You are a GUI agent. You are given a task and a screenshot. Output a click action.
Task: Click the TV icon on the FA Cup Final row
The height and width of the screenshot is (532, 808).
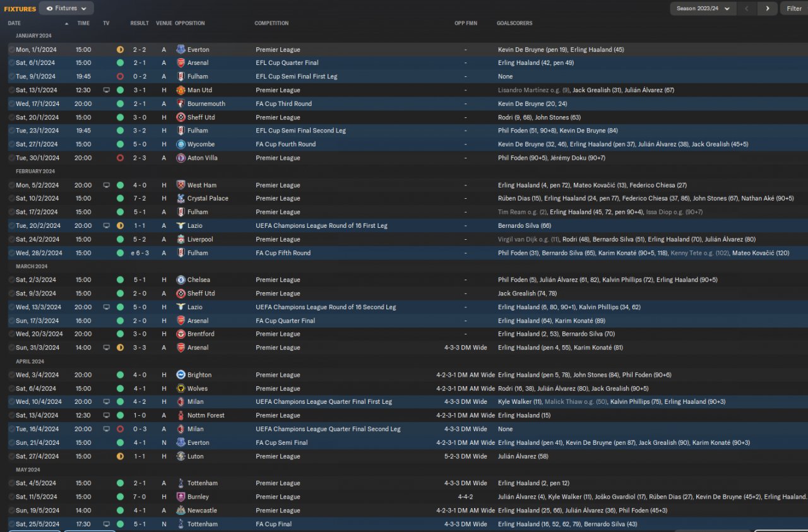(106, 524)
